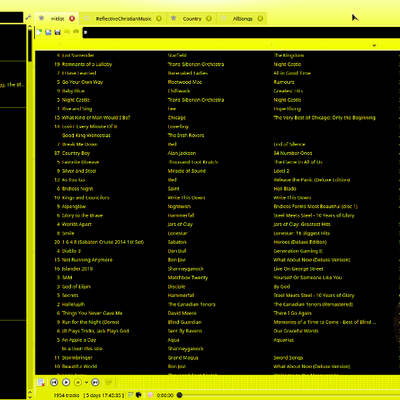Toggle the favorite star on ReflectiveChristianMusic tab
Viewport: 400px width, 400px height.
(87, 18)
